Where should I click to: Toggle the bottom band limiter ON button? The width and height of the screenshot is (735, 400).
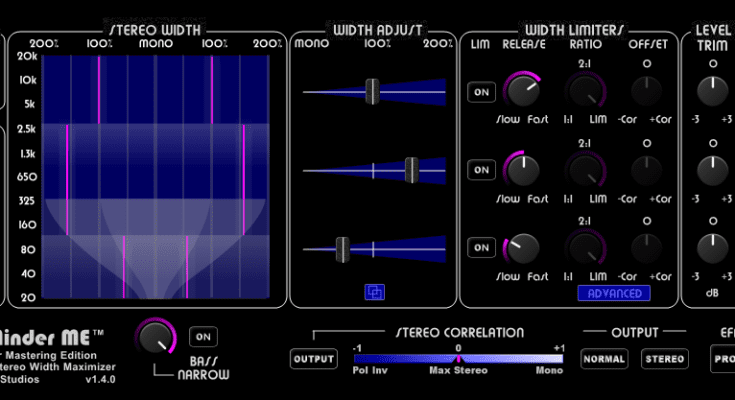[481, 247]
